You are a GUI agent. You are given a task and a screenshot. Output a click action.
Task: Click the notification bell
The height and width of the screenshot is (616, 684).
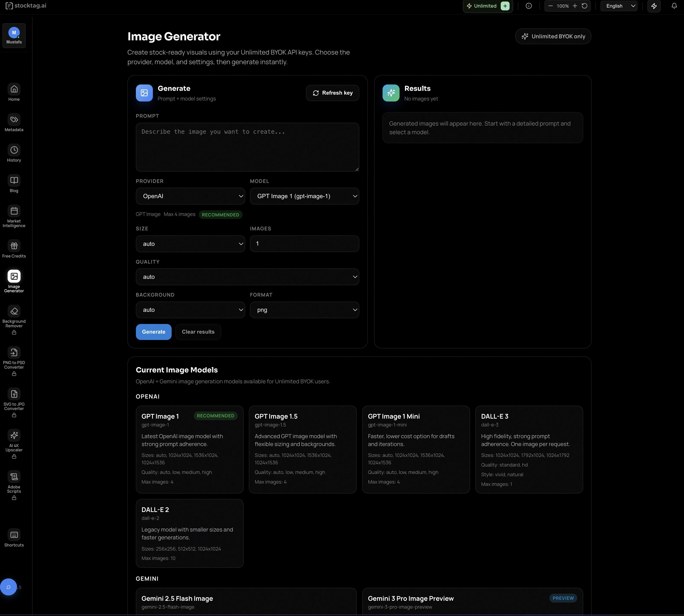tap(674, 6)
